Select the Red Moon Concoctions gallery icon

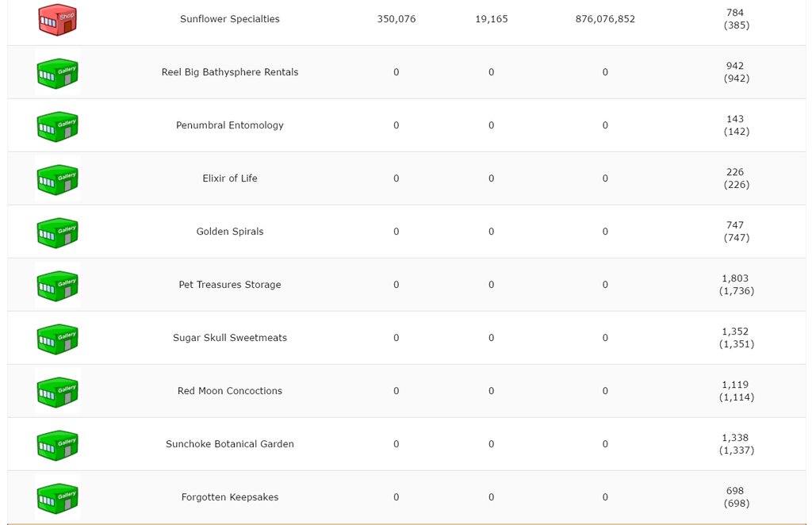point(57,392)
